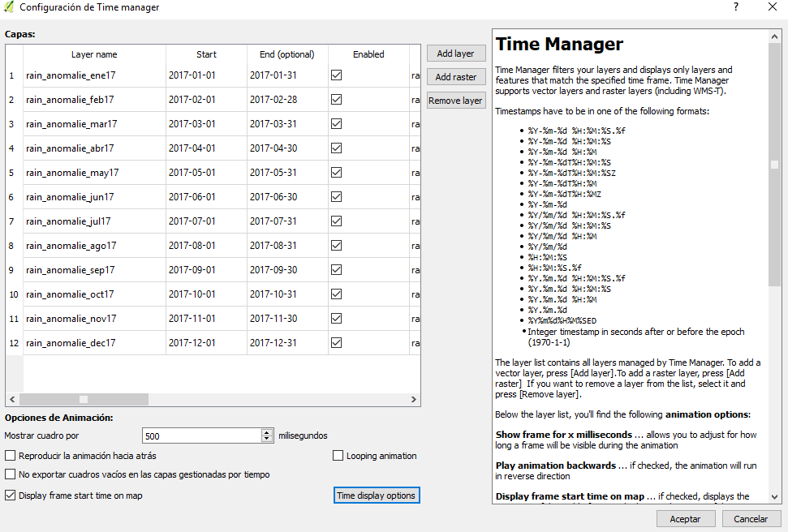Click Cancelar to discard changes
Image resolution: width=788 pixels, height=532 pixels.
pos(751,519)
